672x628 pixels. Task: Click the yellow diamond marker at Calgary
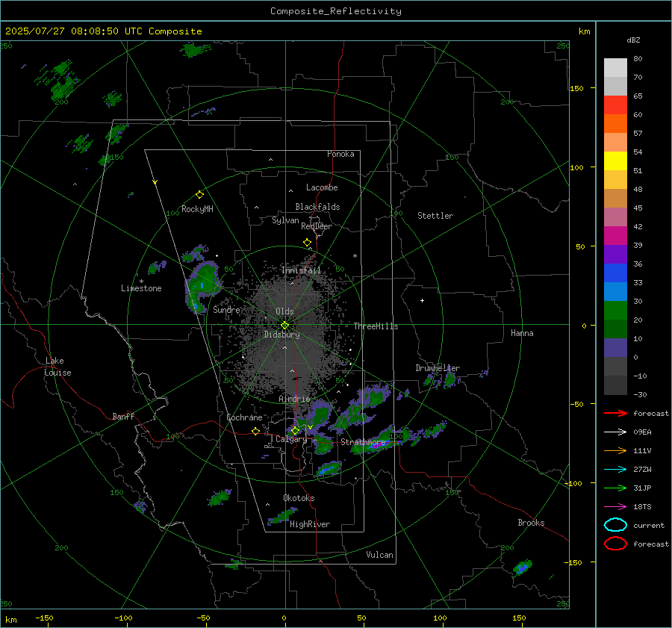(x=295, y=430)
